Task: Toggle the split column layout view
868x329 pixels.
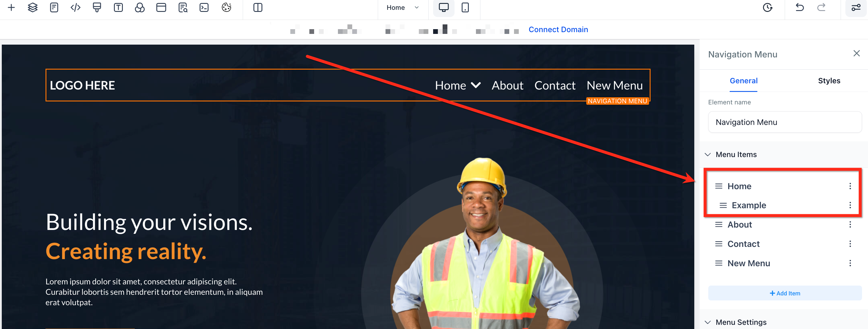Action: 258,7
